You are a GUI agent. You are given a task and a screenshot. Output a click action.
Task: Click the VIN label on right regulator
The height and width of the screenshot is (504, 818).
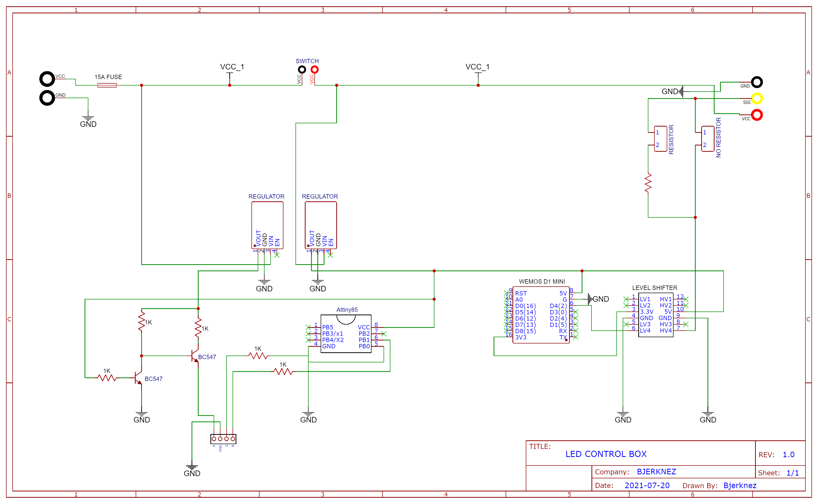(324, 241)
